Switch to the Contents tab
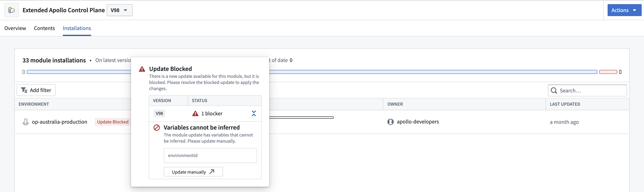This screenshot has height=192, width=644. click(x=44, y=28)
